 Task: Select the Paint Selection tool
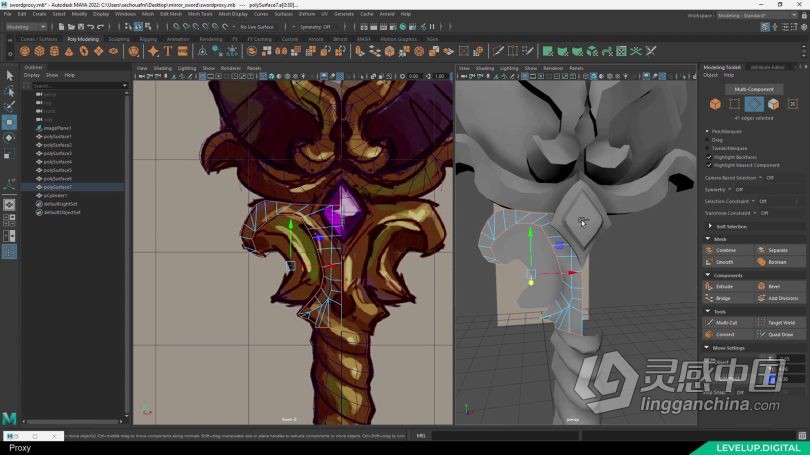click(9, 107)
